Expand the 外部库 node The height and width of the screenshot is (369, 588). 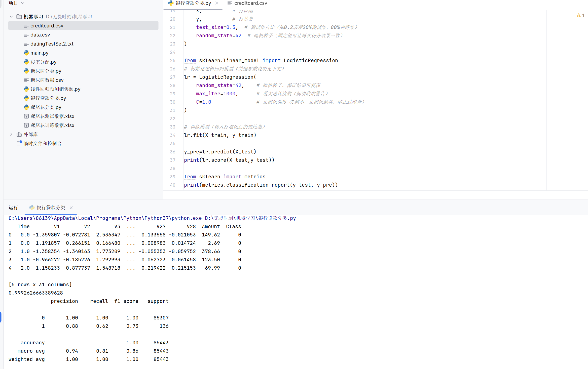click(11, 134)
